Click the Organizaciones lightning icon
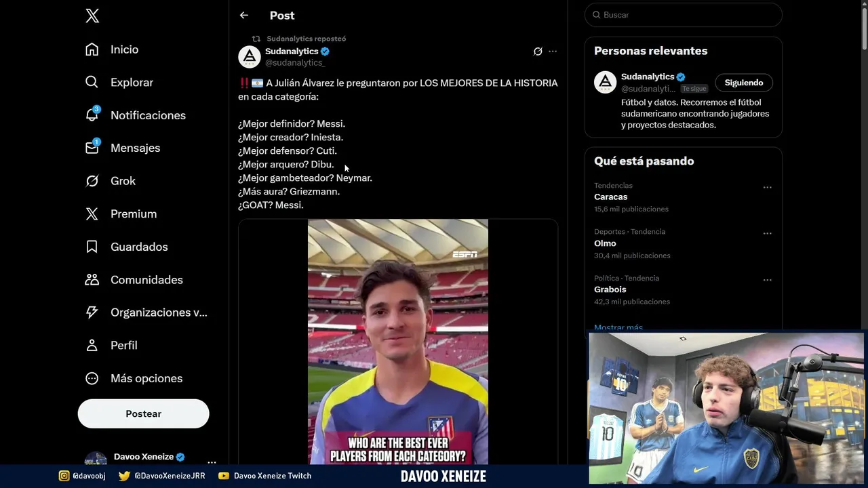The width and height of the screenshot is (868, 488). pyautogui.click(x=92, y=312)
